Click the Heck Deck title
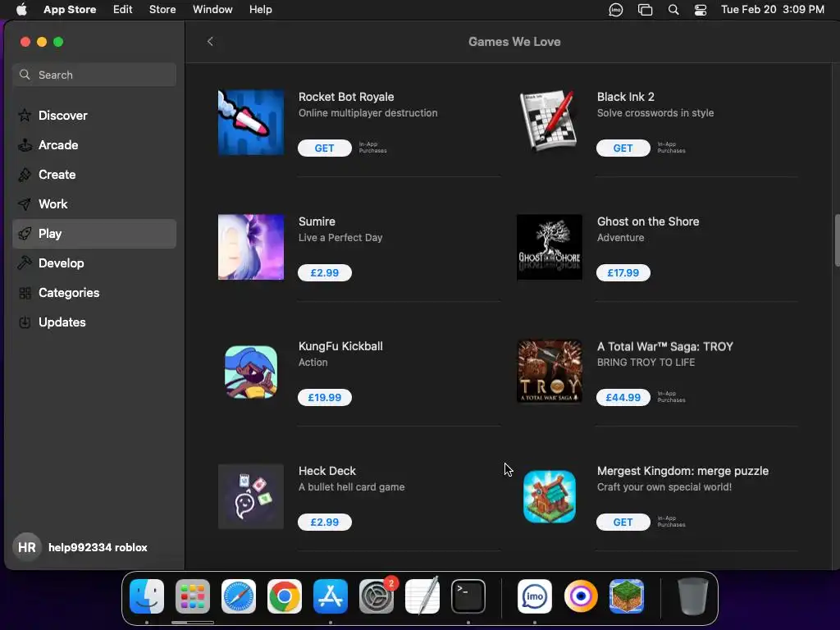The height and width of the screenshot is (630, 840). [326, 471]
